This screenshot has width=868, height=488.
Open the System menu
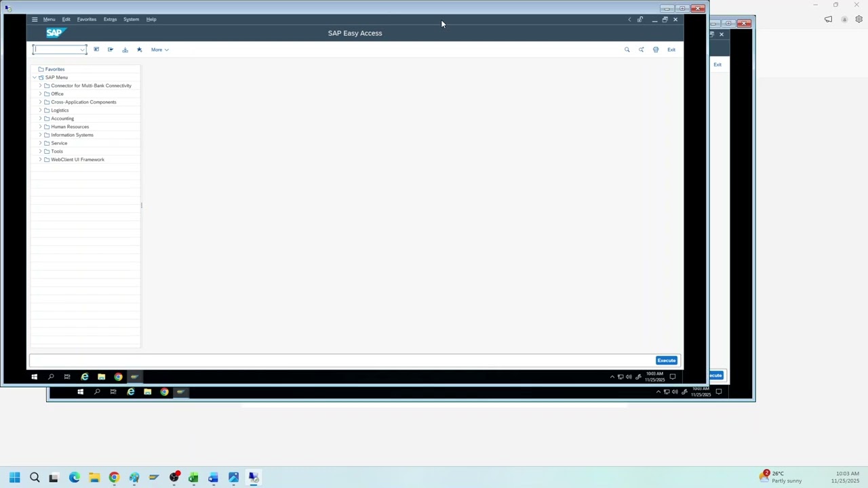(131, 20)
